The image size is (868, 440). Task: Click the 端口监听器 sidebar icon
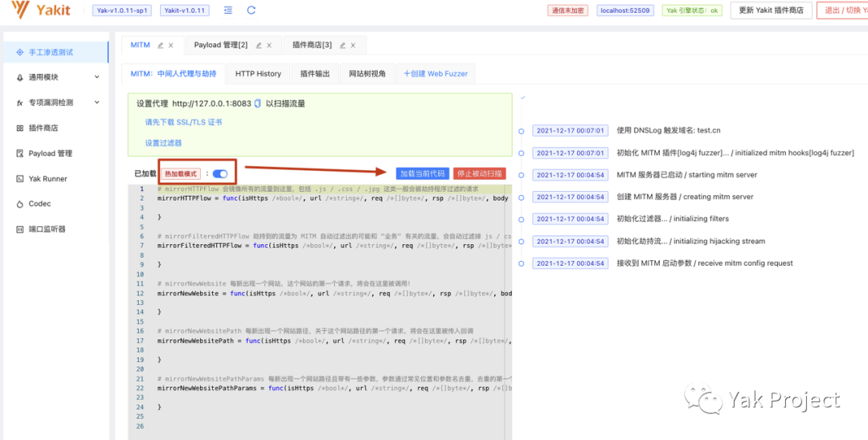tap(19, 229)
